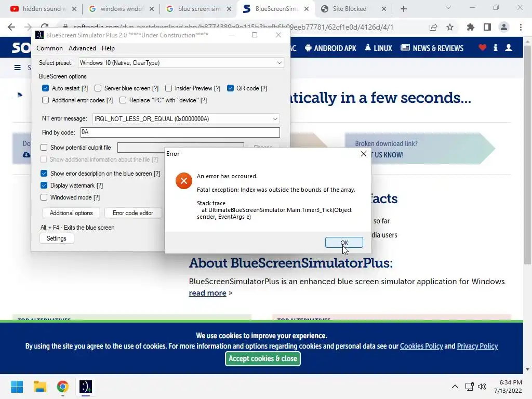The height and width of the screenshot is (399, 532).
Task: Click the read more link
Action: (x=207, y=293)
